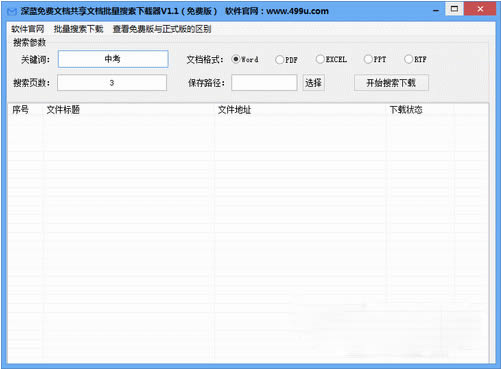Select the PDF format radio button
Screen dimensions: 501x369
[280, 60]
